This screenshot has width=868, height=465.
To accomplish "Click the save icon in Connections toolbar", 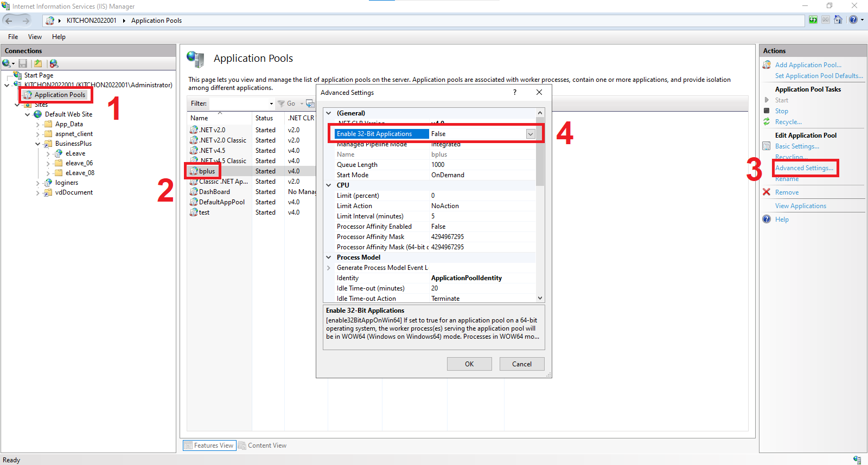I will [23, 63].
